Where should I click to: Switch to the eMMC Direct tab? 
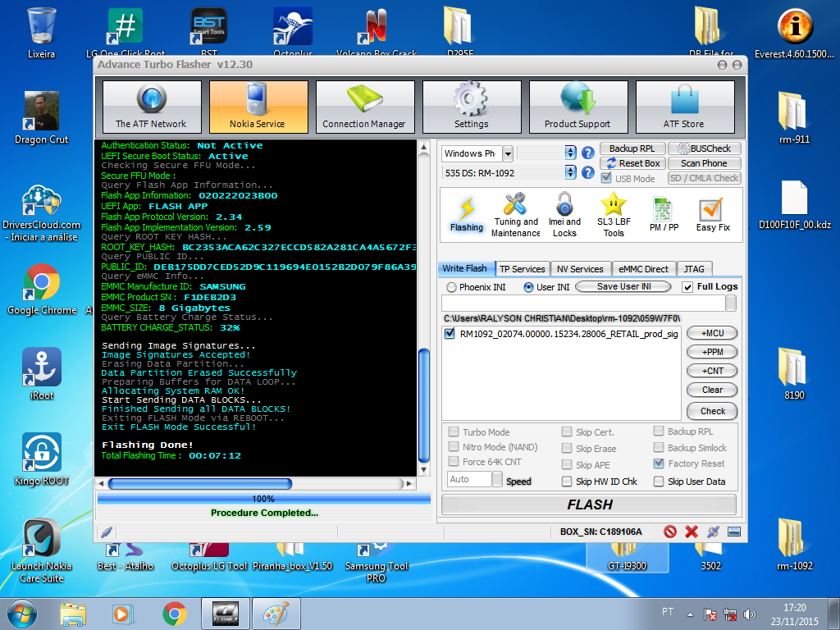(x=643, y=269)
